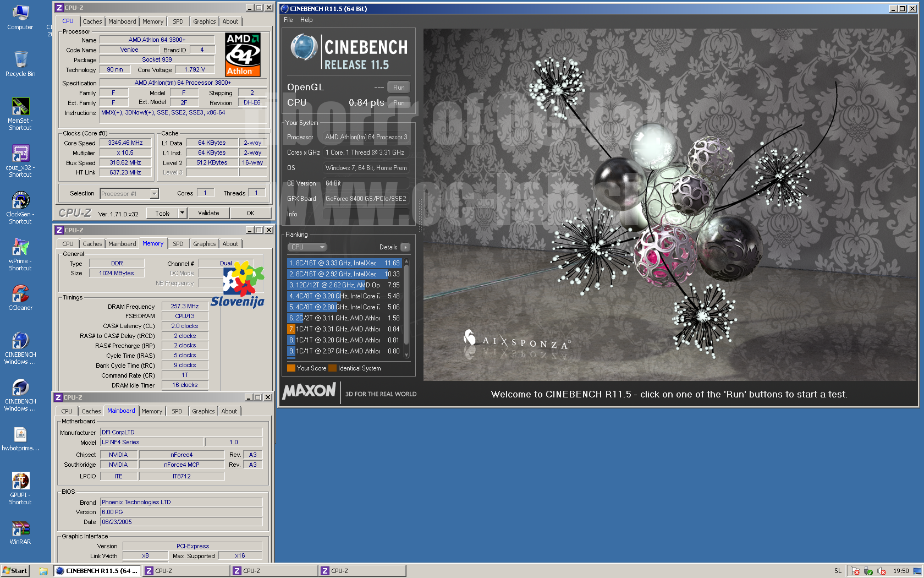Image resolution: width=924 pixels, height=578 pixels.
Task: Open hwbotprime desktop file icon
Action: click(20, 439)
